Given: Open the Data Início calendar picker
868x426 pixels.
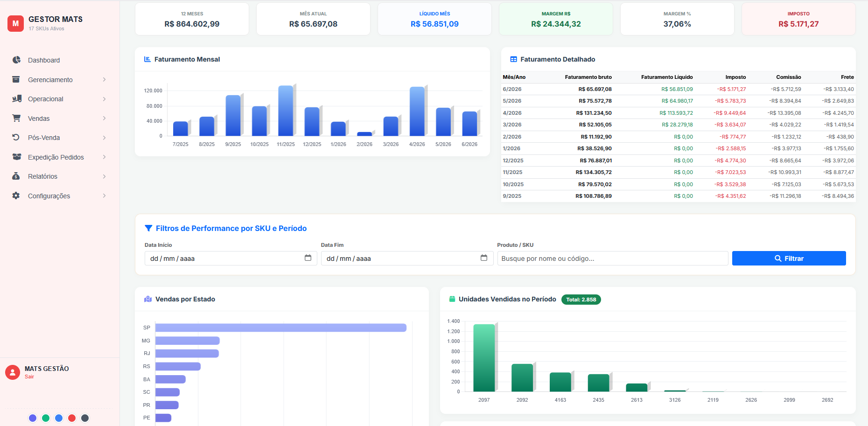Looking at the screenshot, I should tap(308, 258).
